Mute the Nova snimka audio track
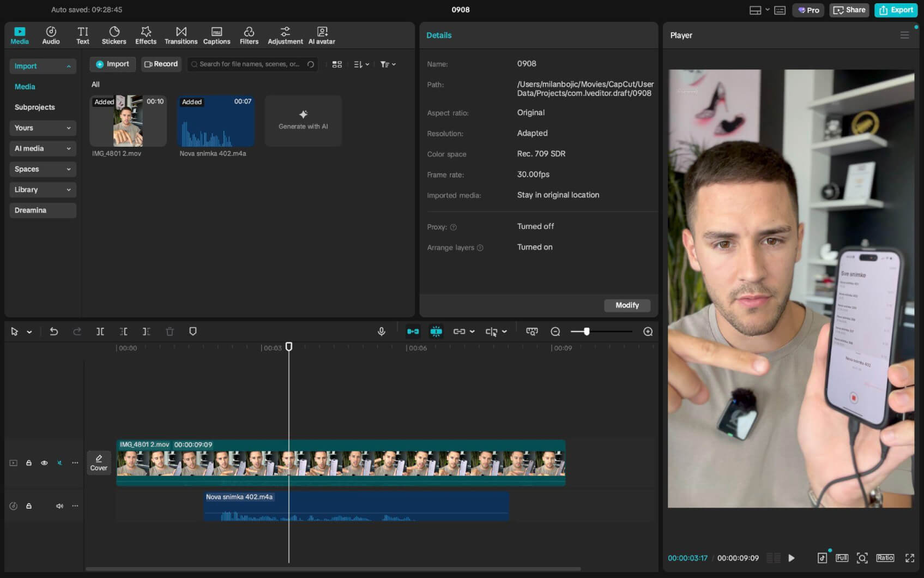Screen dimensions: 924x578 pos(59,506)
